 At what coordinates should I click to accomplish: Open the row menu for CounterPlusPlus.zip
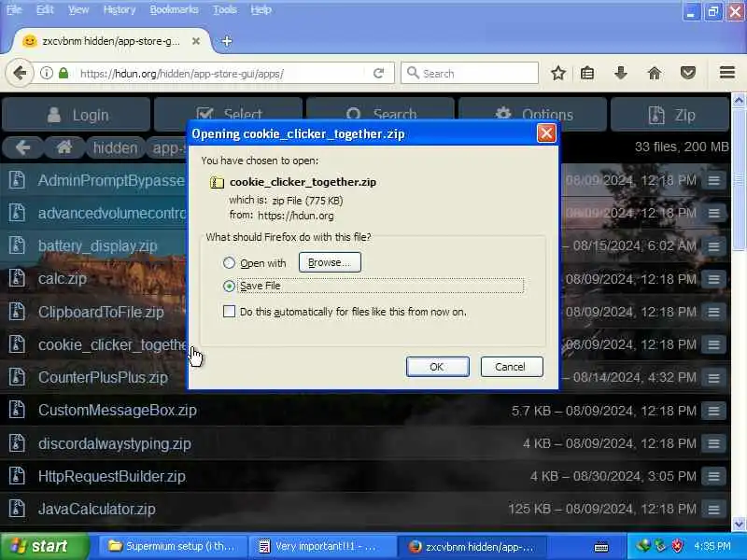[x=713, y=378]
